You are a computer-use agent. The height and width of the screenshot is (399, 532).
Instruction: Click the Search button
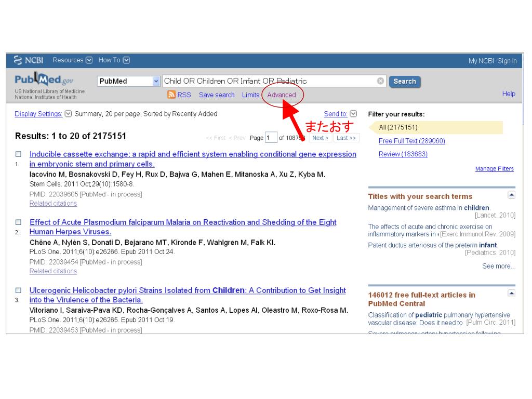click(x=405, y=82)
